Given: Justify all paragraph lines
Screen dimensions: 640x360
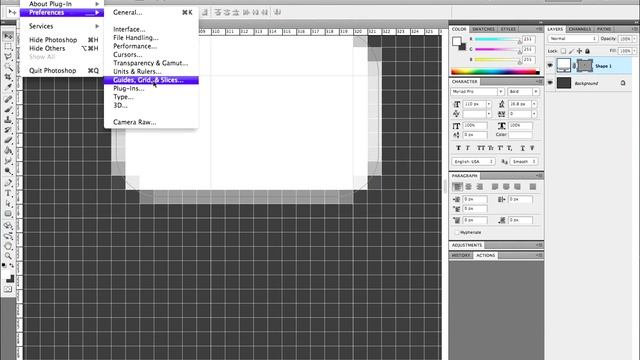Looking at the screenshot, I should point(533,187).
